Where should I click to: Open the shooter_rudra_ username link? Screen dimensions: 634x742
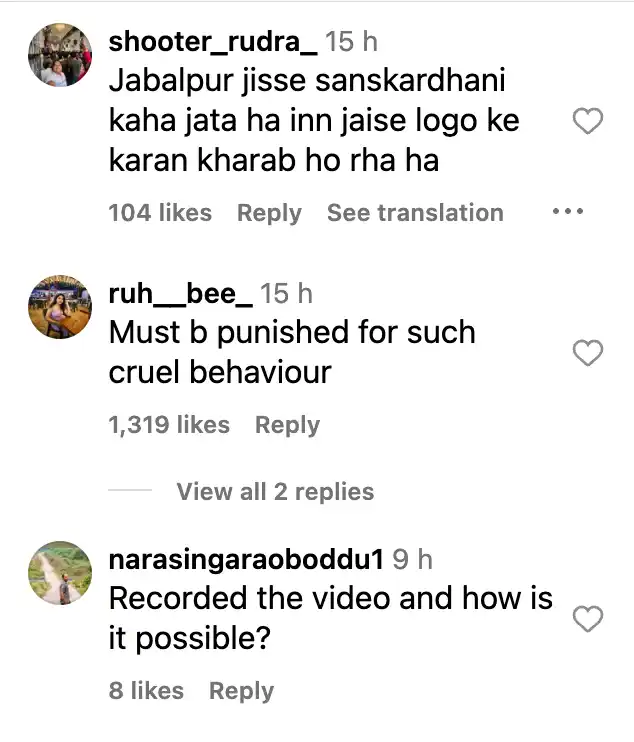[213, 42]
